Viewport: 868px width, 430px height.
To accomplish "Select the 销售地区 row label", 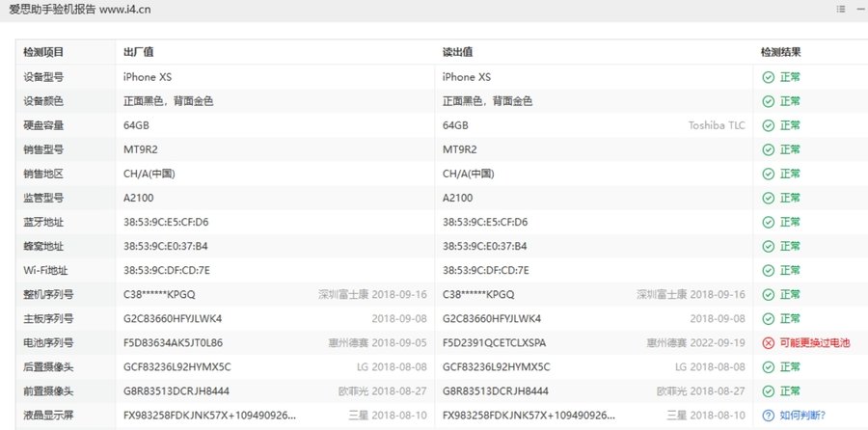I will pos(43,174).
